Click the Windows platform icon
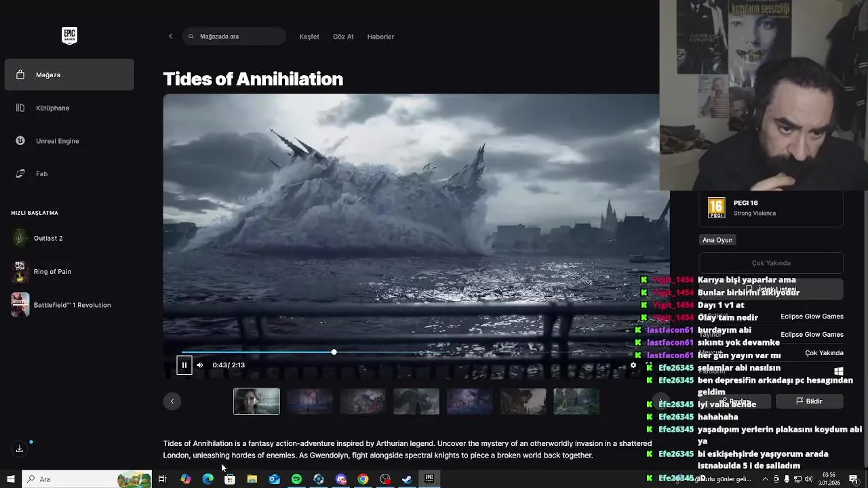 pyautogui.click(x=838, y=371)
